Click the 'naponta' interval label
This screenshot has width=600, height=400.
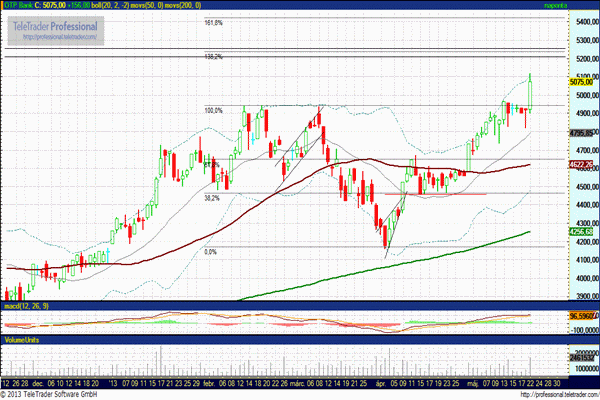pyautogui.click(x=556, y=5)
